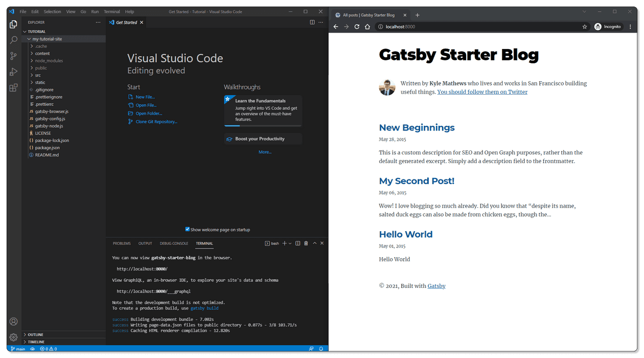
Task: Open the Terminal menu
Action: 112,11
